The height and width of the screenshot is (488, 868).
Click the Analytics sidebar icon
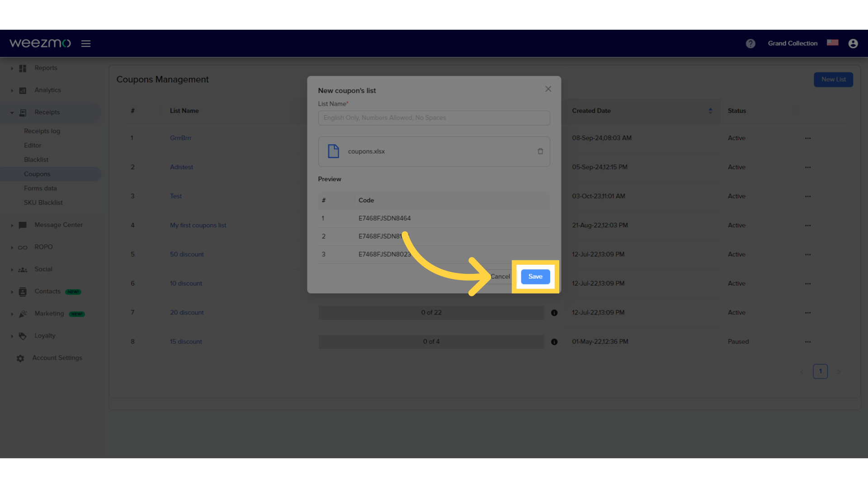(23, 90)
